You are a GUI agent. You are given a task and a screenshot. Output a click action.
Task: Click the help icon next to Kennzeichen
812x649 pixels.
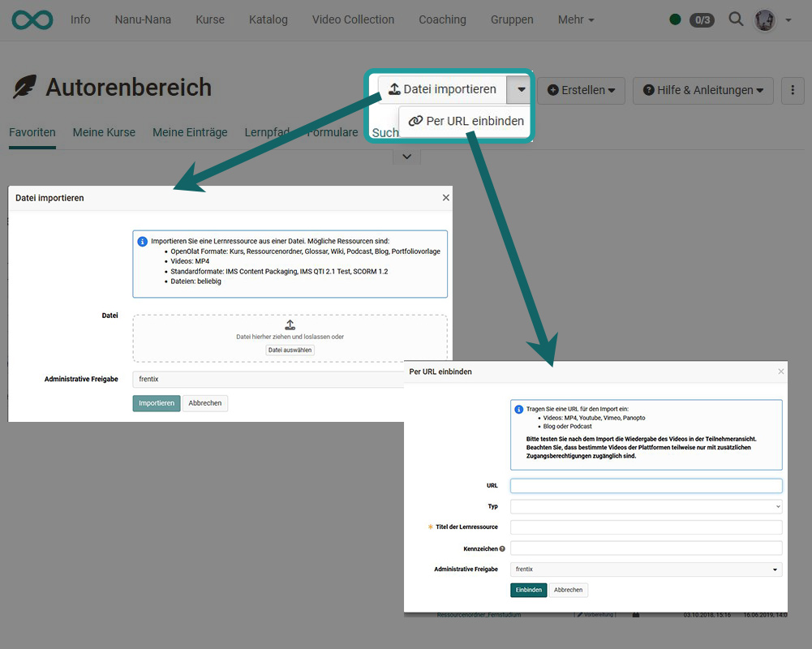[x=503, y=549]
